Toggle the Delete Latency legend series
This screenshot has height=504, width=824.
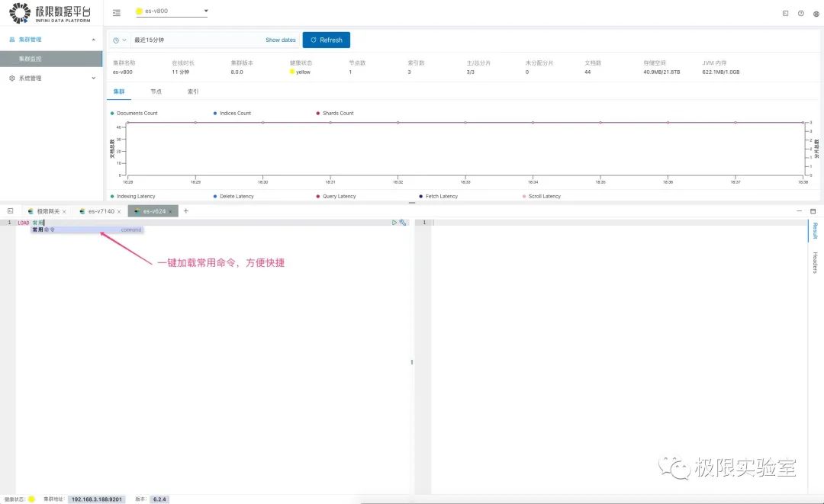[233, 197]
